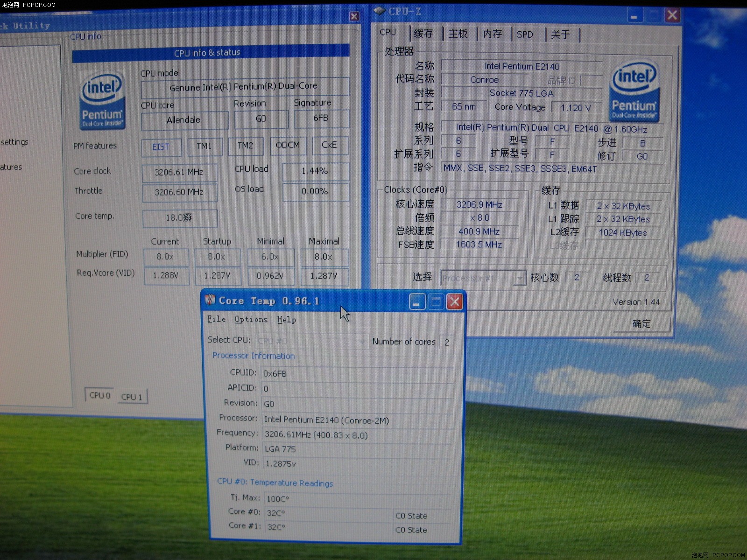
Task: Toggle the ODCM feature button
Action: point(288,145)
